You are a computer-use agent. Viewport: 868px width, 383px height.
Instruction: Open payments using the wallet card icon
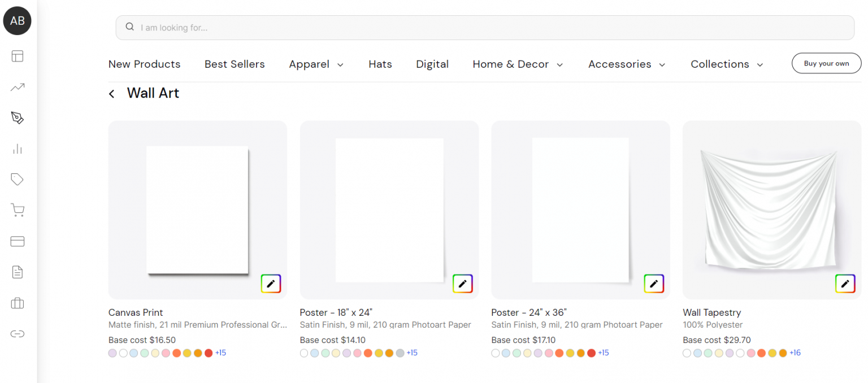pyautogui.click(x=17, y=241)
